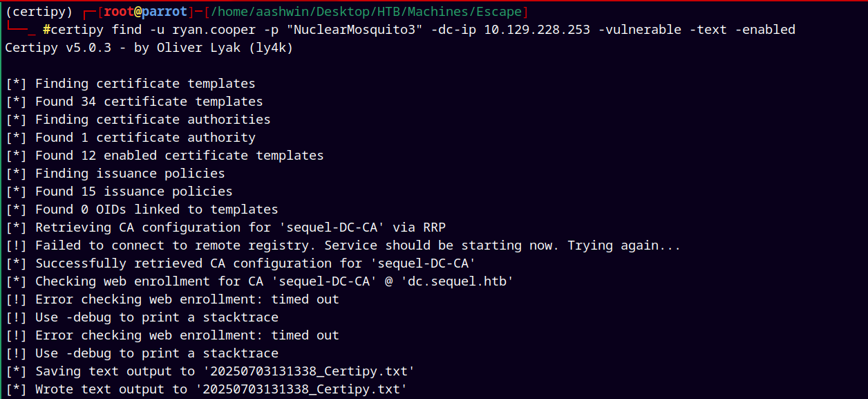Click the 'Found 15 issuance policies' line
This screenshot has height=399, width=868.
(119, 192)
